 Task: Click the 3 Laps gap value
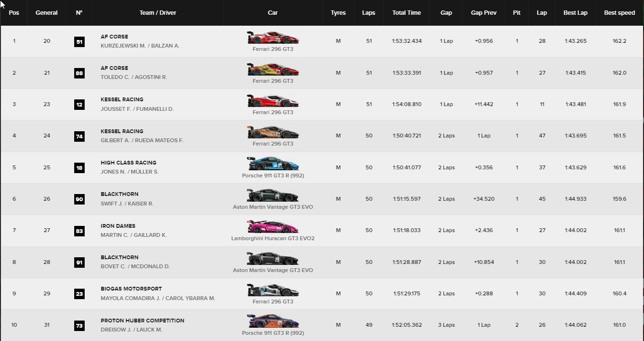point(446,325)
